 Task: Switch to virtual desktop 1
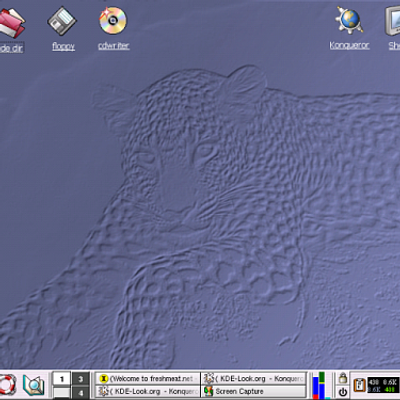click(x=62, y=379)
